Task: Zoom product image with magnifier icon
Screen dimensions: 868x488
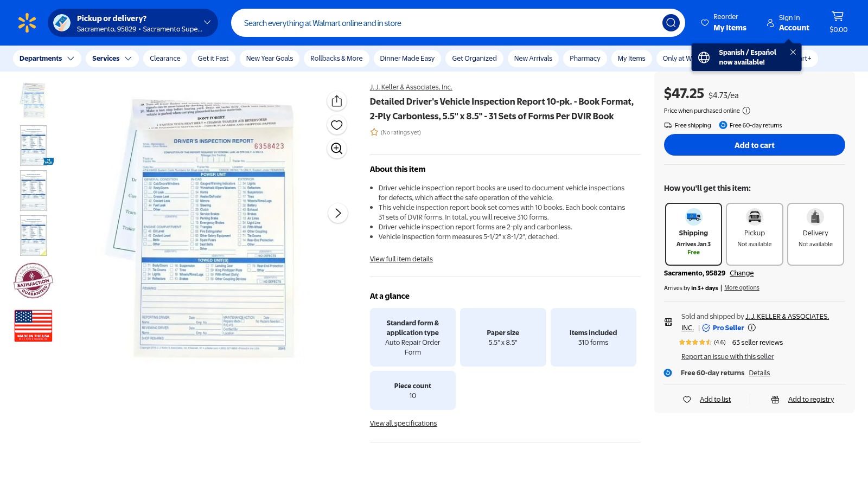Action: click(337, 149)
